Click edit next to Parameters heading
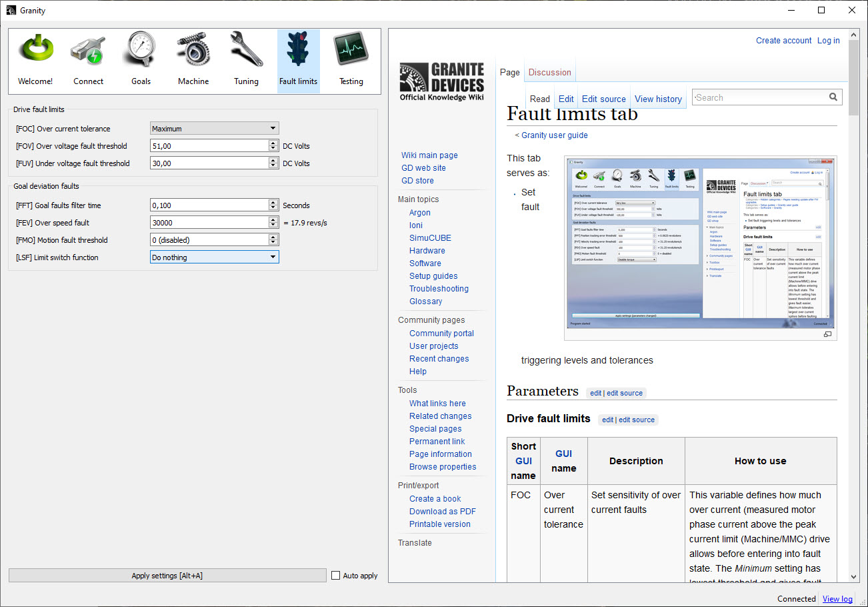 595,394
